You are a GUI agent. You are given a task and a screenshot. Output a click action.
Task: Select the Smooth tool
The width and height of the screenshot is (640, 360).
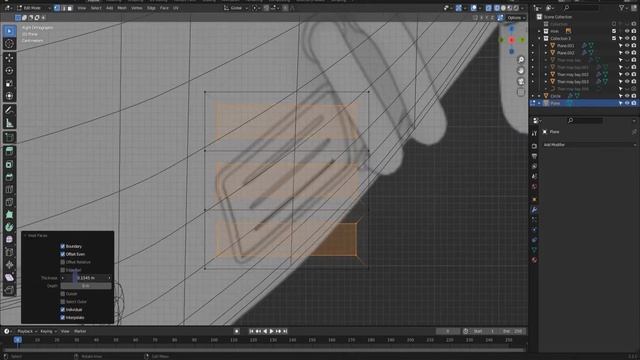click(9, 240)
